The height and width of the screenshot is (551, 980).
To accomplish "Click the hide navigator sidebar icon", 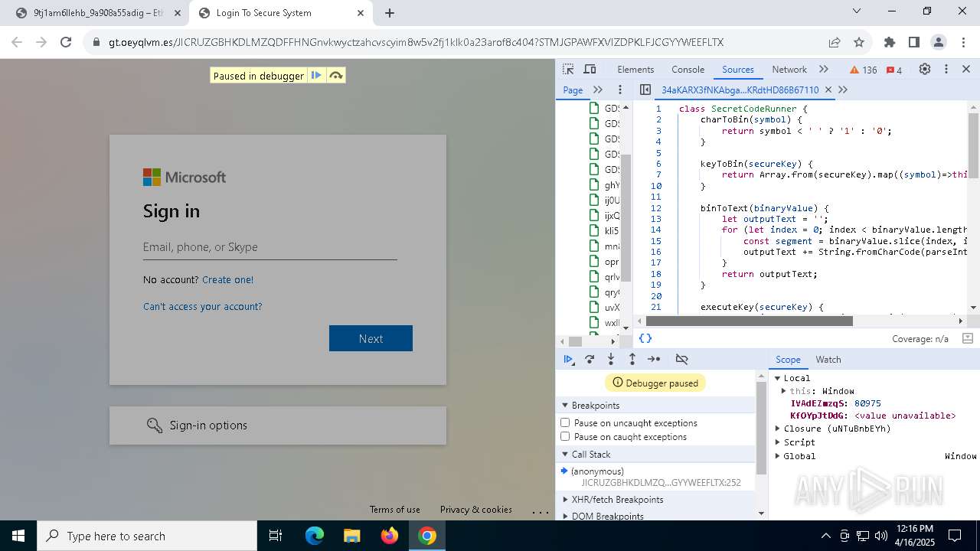I will pos(645,90).
